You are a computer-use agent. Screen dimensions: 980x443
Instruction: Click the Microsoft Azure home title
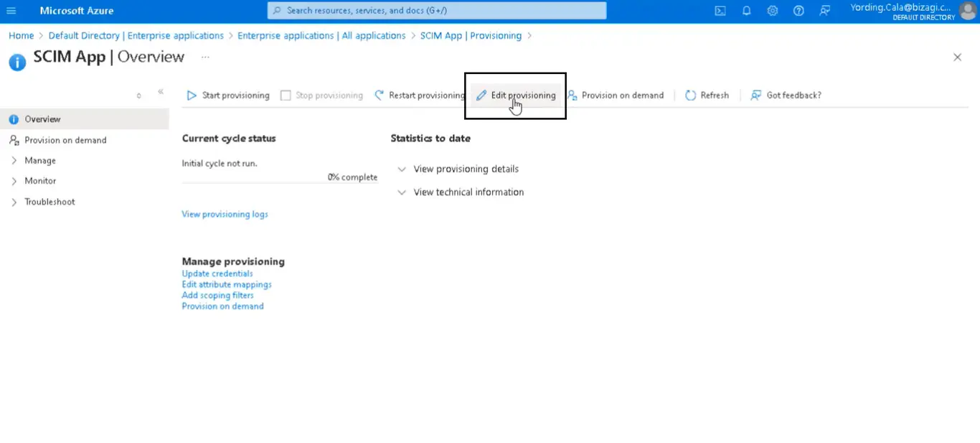[77, 11]
